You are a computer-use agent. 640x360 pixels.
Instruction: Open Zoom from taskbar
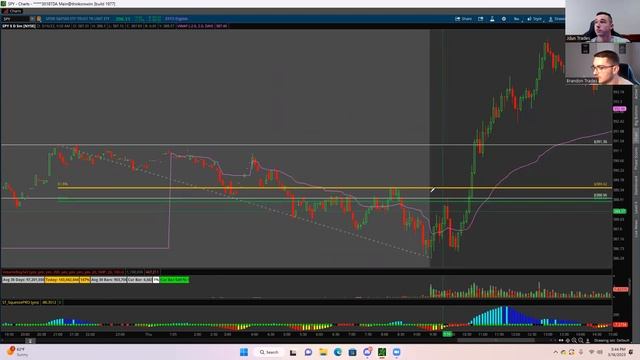396,352
